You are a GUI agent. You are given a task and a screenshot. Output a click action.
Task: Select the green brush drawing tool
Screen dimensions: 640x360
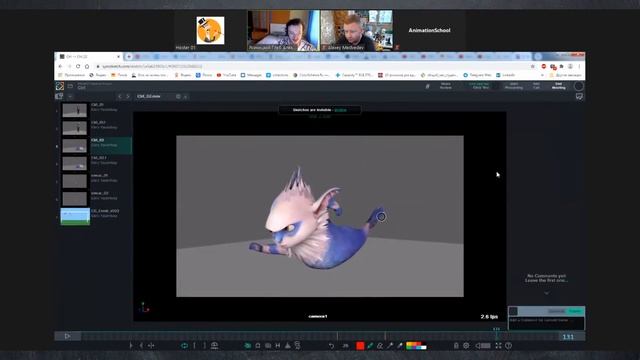click(370, 346)
